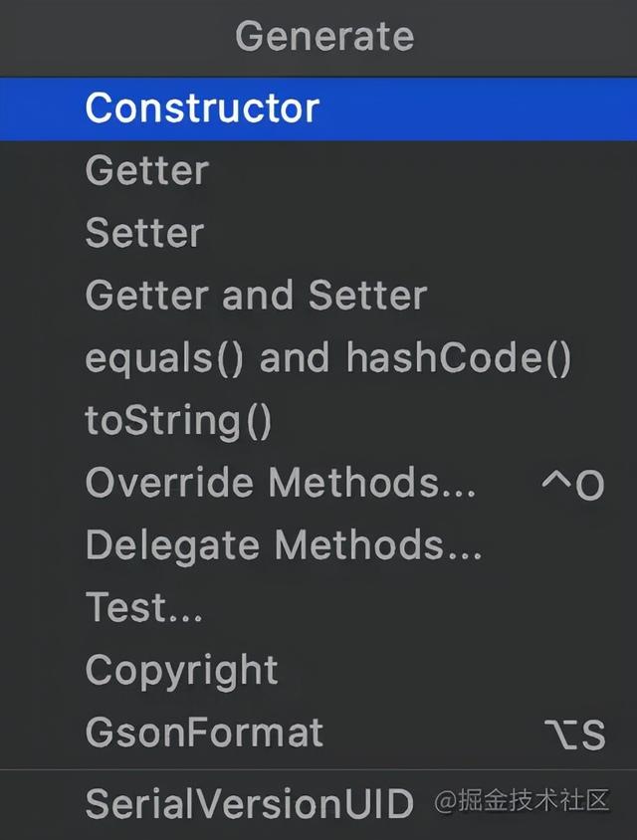Pick the Getter and Setter entry
The width and height of the screenshot is (637, 840).
coord(256,296)
